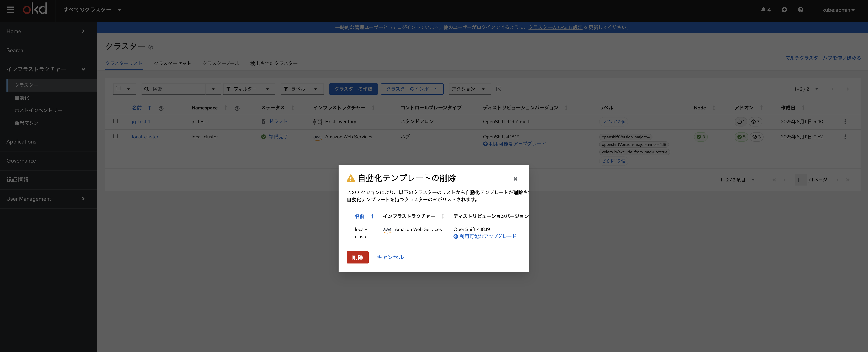The image size is (868, 352).
Task: Switch to the クラスタープール tab
Action: pyautogui.click(x=221, y=63)
